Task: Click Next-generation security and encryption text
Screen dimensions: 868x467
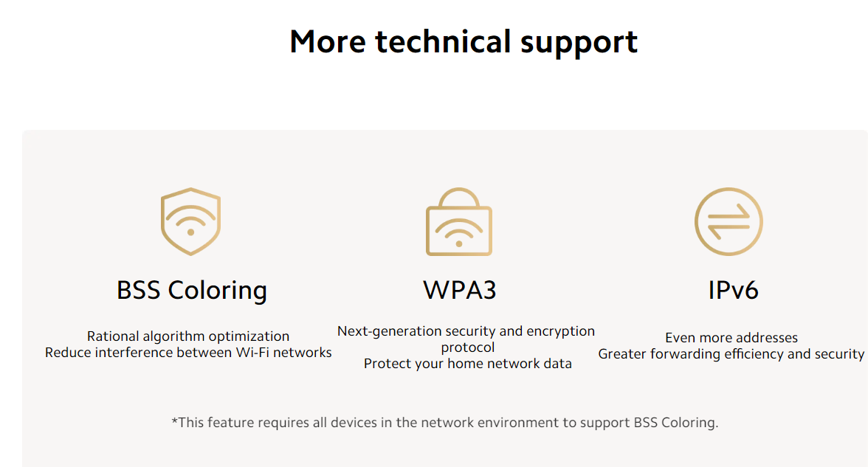Action: (x=466, y=331)
